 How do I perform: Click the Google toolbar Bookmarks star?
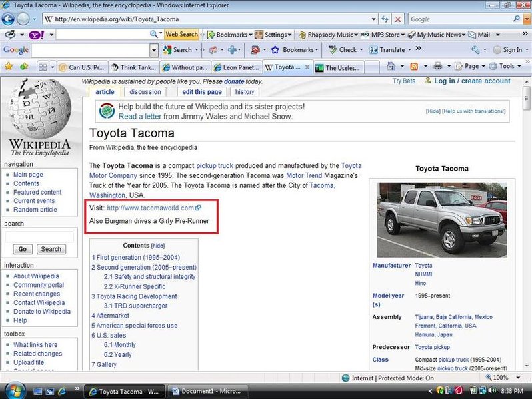tap(275, 50)
